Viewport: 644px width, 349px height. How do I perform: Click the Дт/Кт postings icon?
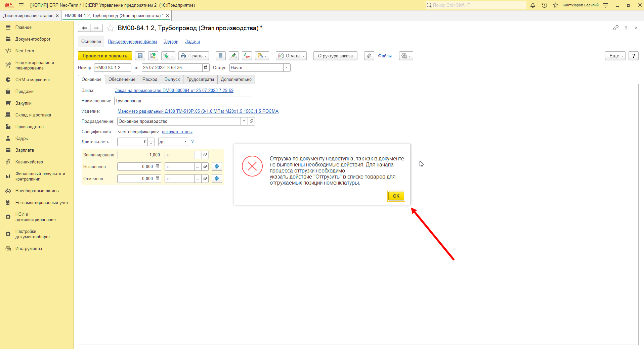(247, 56)
